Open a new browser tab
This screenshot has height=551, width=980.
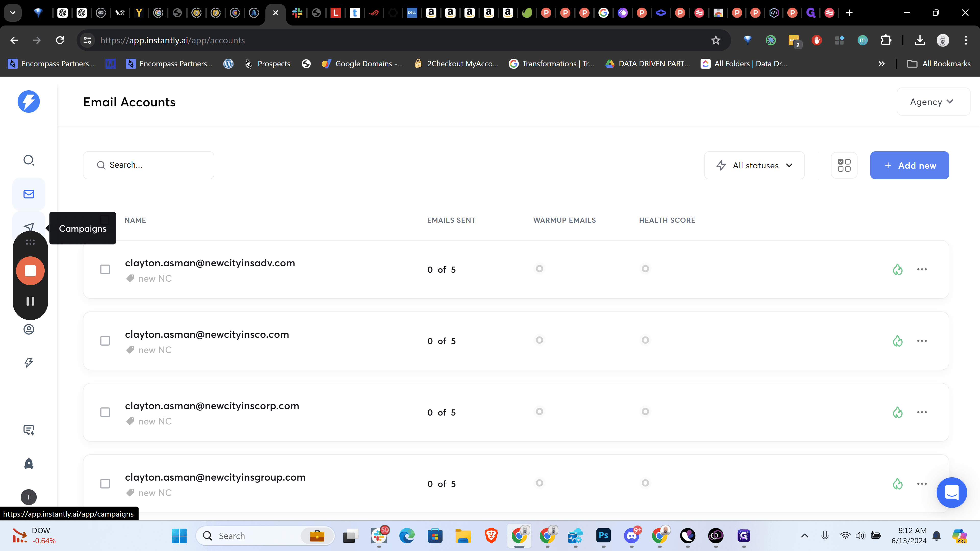pos(849,13)
